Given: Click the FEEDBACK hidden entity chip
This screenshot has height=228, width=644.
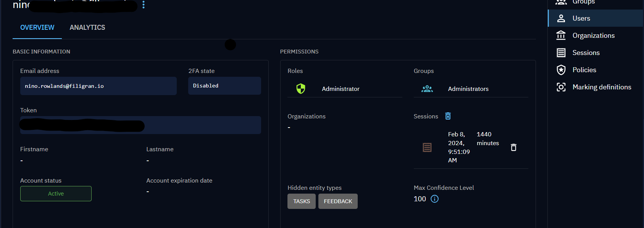Looking at the screenshot, I should [x=338, y=201].
